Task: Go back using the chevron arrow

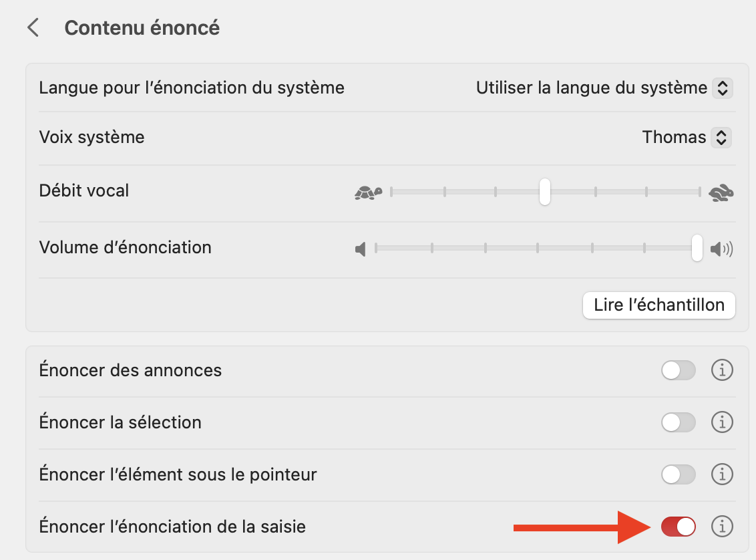Action: click(x=33, y=28)
